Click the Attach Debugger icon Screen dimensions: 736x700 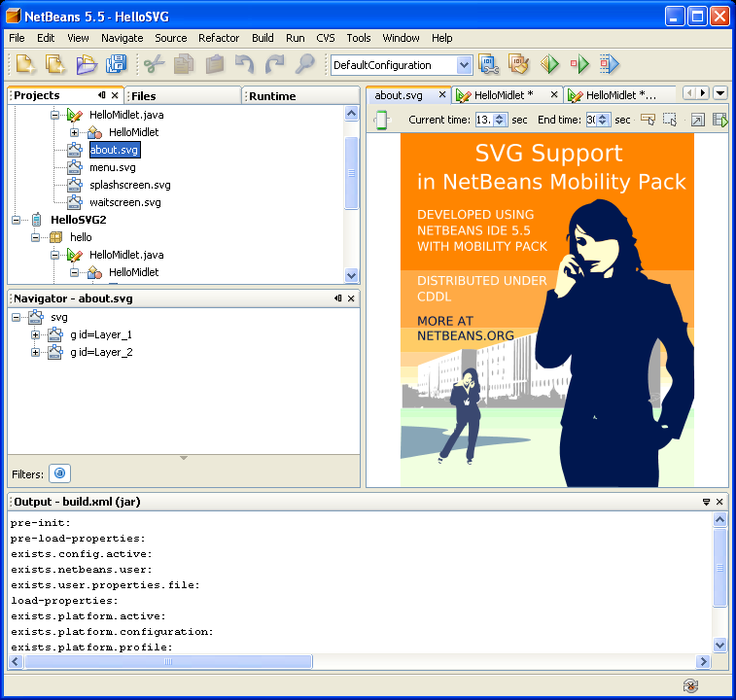[x=610, y=64]
